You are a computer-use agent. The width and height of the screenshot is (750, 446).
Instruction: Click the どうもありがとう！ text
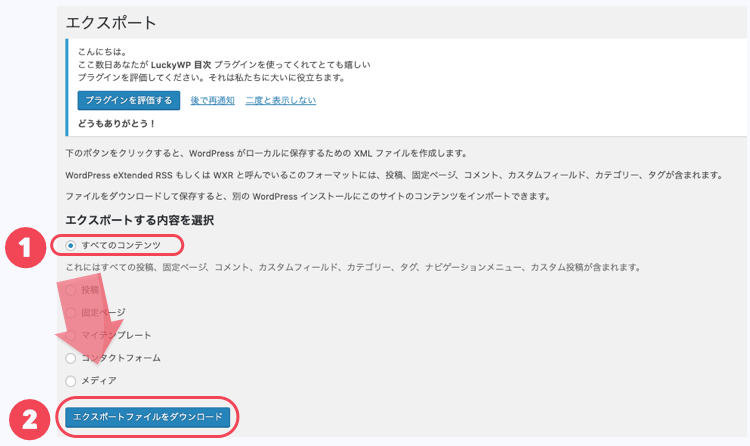[117, 123]
